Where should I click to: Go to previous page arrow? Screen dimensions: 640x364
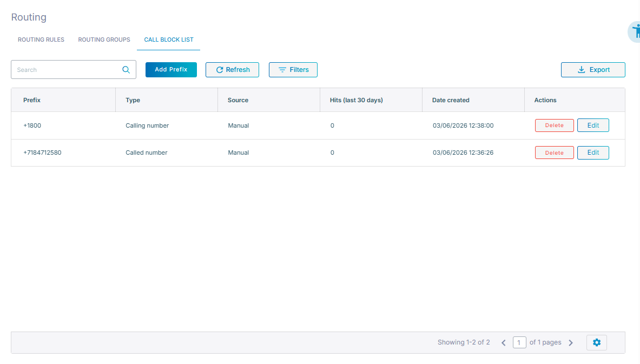coord(504,343)
